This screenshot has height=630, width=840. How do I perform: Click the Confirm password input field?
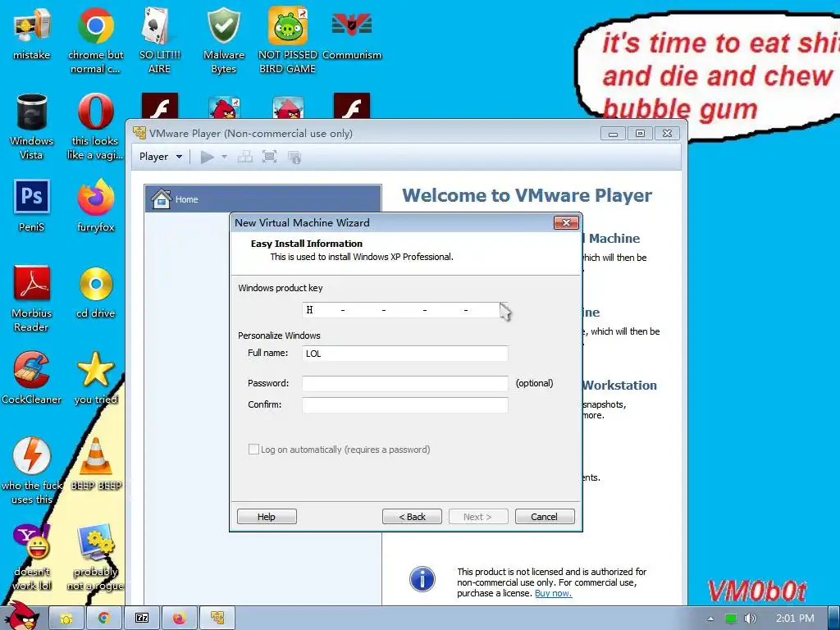pos(405,404)
